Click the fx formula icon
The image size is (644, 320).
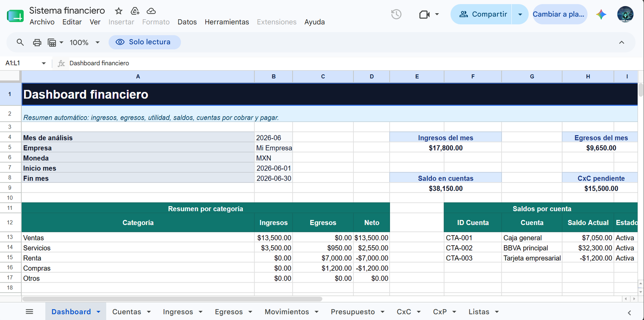pos(61,63)
